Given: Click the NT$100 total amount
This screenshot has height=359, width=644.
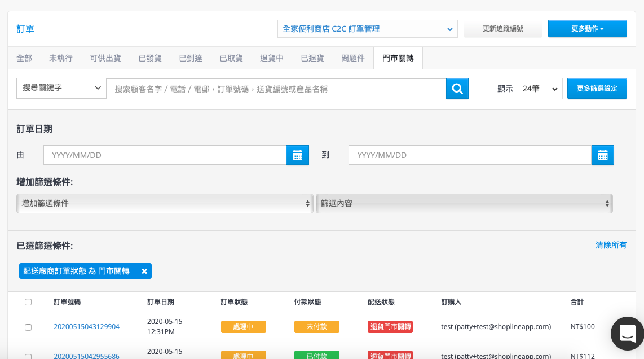Looking at the screenshot, I should [x=583, y=326].
